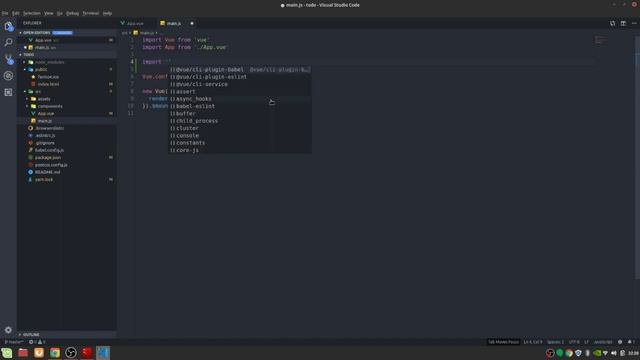The image size is (640, 360).
Task: Click the NVIDIA tray icon
Action: [x=597, y=353]
